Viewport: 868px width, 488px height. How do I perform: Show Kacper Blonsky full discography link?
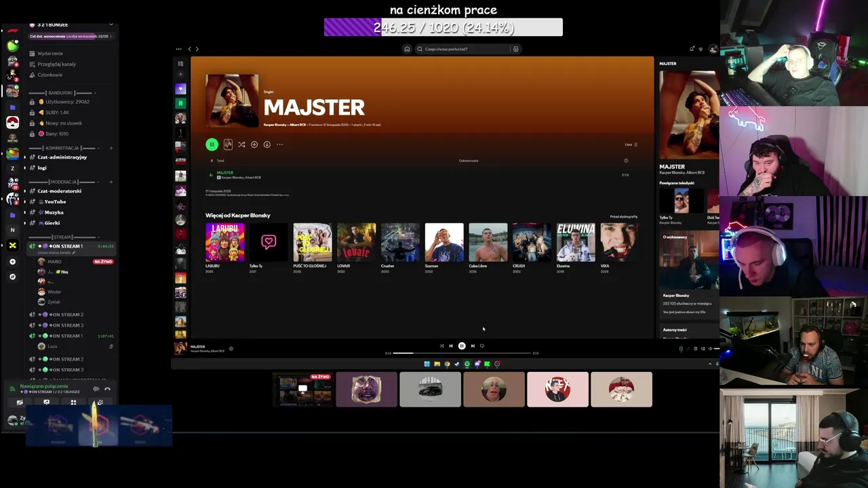[623, 217]
